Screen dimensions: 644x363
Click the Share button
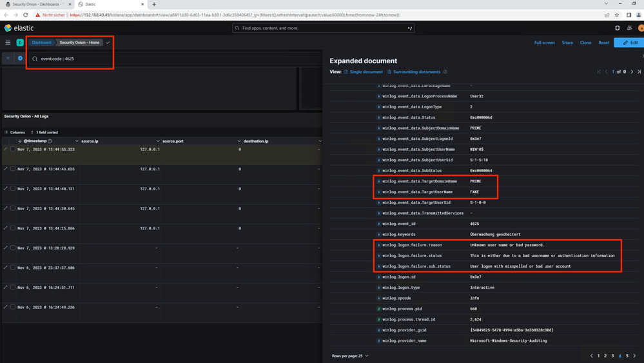coord(567,43)
